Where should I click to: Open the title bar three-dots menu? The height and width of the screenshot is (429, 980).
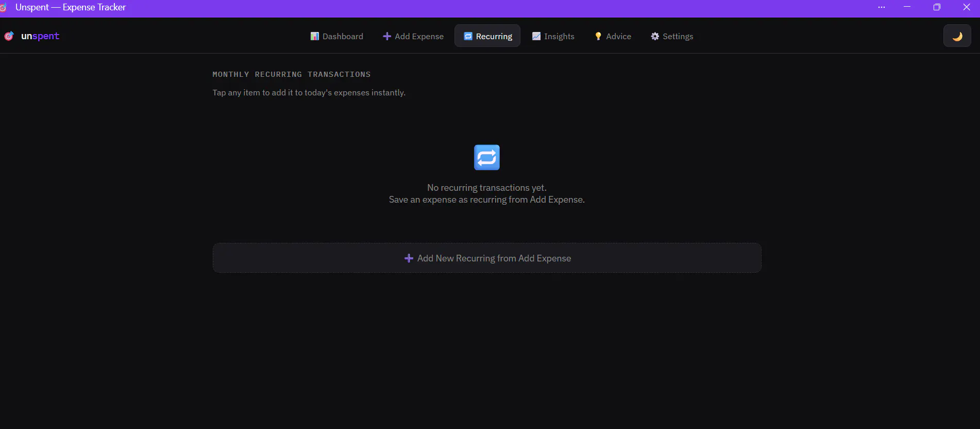[x=882, y=7]
